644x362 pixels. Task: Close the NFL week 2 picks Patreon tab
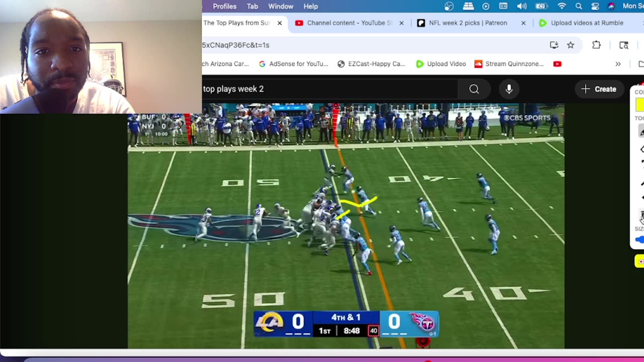[x=523, y=23]
